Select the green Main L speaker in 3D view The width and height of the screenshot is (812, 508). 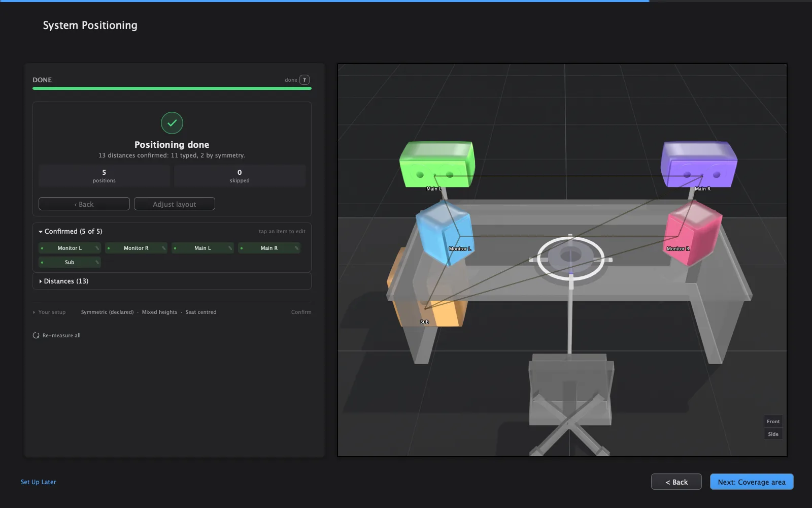[x=437, y=164]
